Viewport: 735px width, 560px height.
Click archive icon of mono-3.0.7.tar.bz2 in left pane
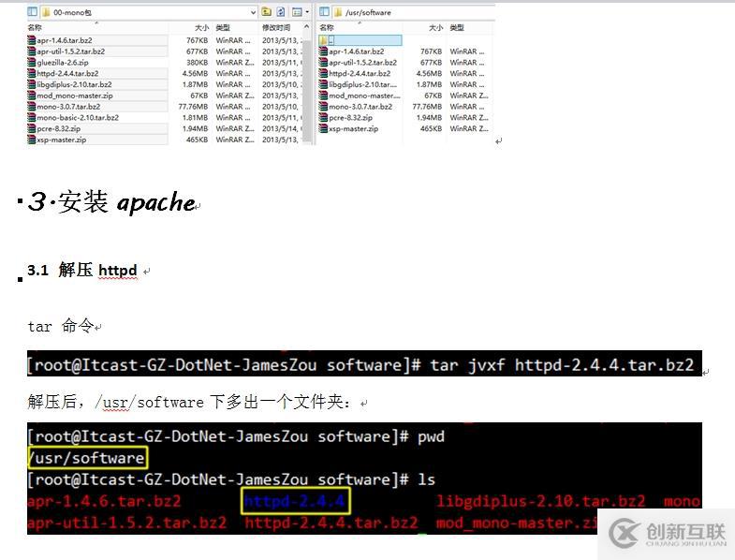pos(32,107)
